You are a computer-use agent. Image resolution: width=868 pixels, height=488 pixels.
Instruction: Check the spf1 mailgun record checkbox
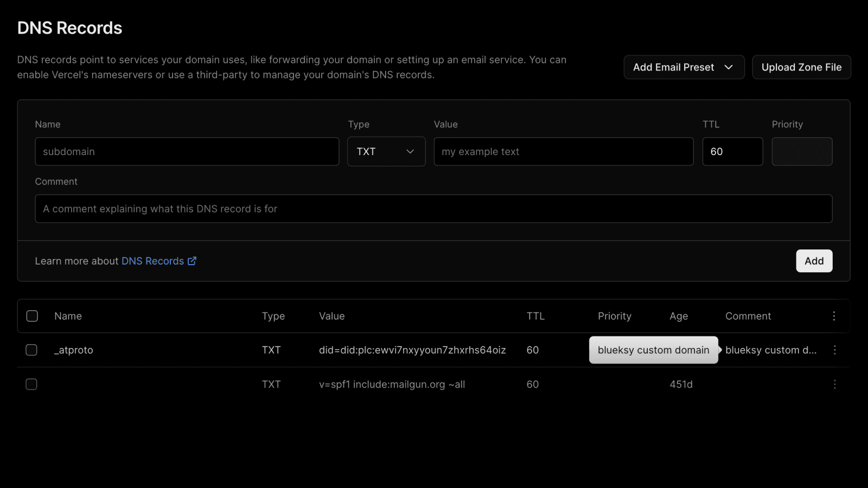31,384
